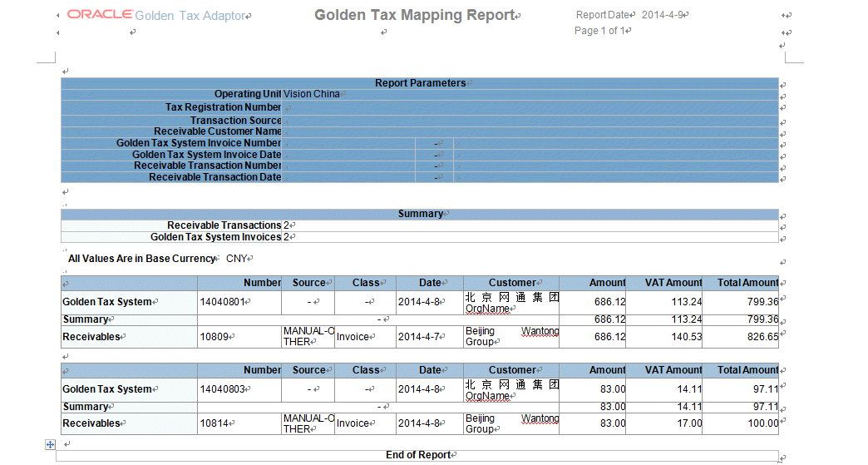Click the count value beside Receivable Transactions
Image resolution: width=868 pixels, height=465 pixels.
coord(286,225)
